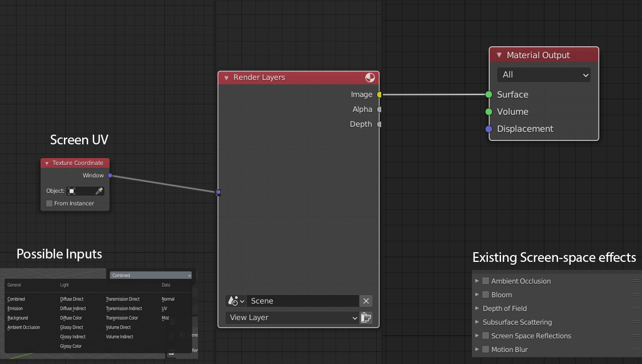Collapse the Texture Coordinate node
The width and height of the screenshot is (642, 364).
[47, 163]
